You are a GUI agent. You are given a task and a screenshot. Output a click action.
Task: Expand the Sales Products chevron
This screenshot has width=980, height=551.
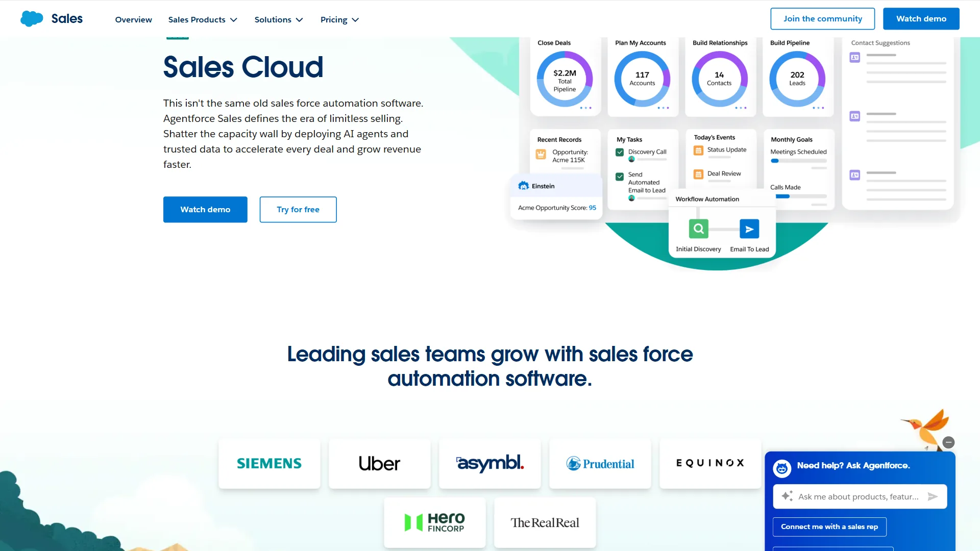234,20
